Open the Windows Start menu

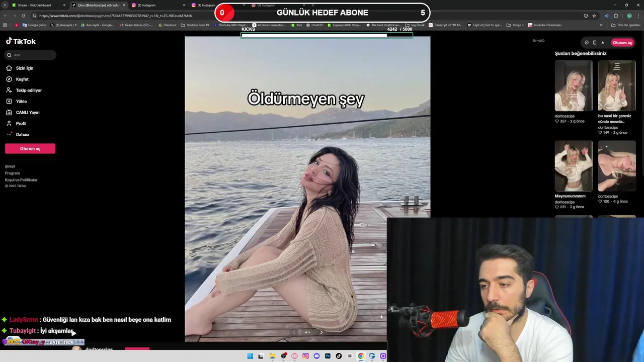click(250, 356)
